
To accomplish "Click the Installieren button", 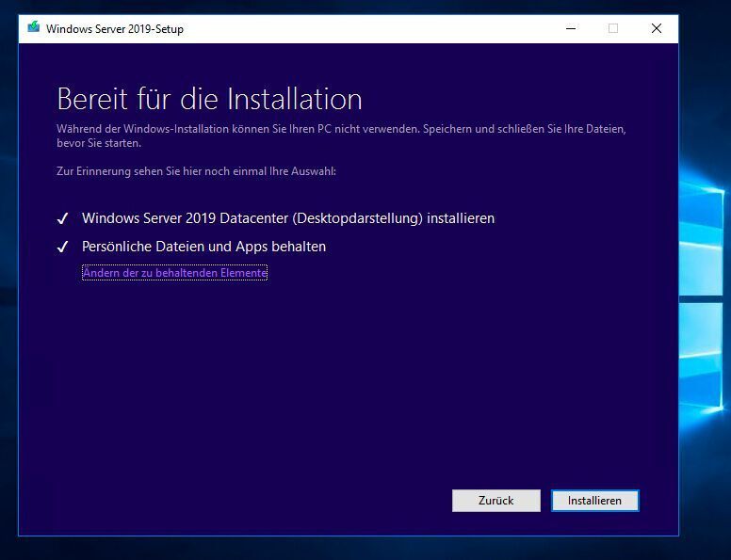I will coord(594,501).
